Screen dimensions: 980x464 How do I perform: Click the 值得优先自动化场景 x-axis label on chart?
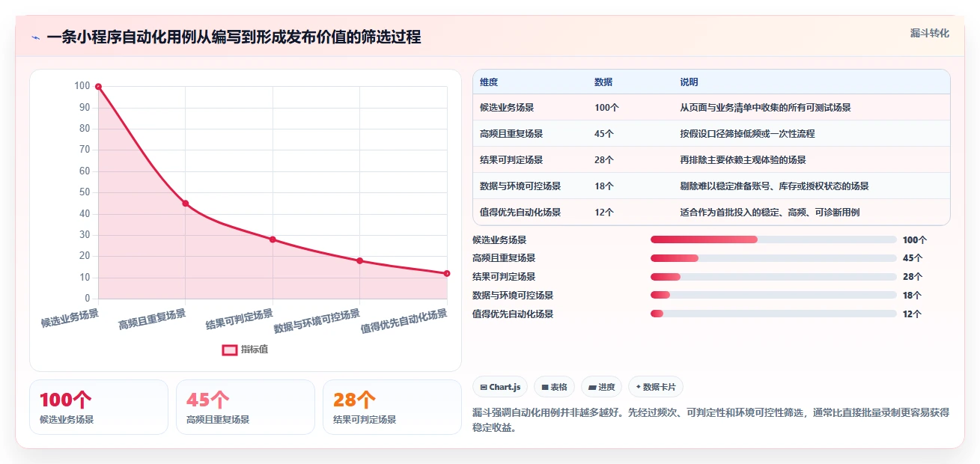(x=404, y=322)
